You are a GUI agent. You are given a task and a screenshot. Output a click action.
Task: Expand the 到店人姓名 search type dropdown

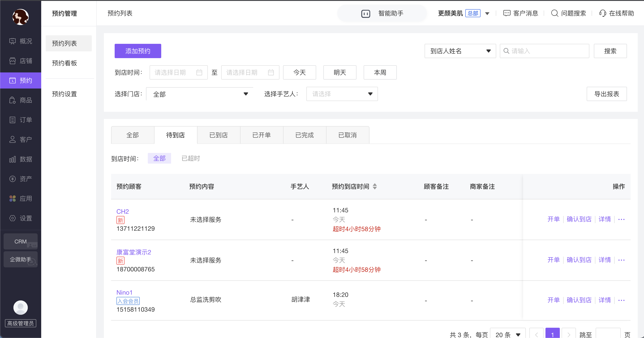point(460,51)
